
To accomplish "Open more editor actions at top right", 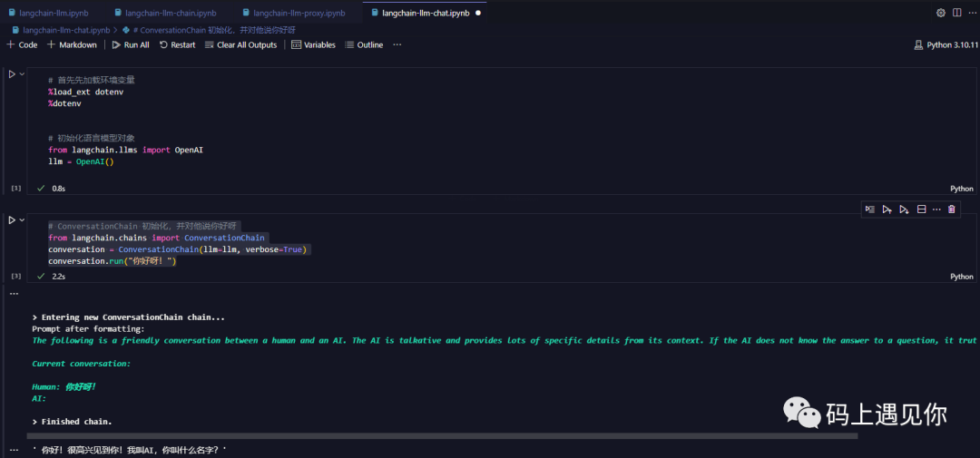I will [972, 13].
